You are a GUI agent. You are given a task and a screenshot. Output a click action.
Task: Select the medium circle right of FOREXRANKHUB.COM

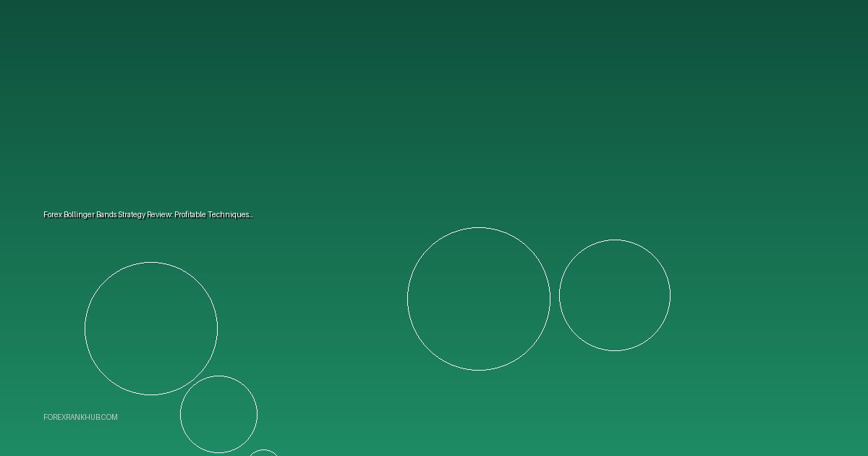[x=218, y=414]
